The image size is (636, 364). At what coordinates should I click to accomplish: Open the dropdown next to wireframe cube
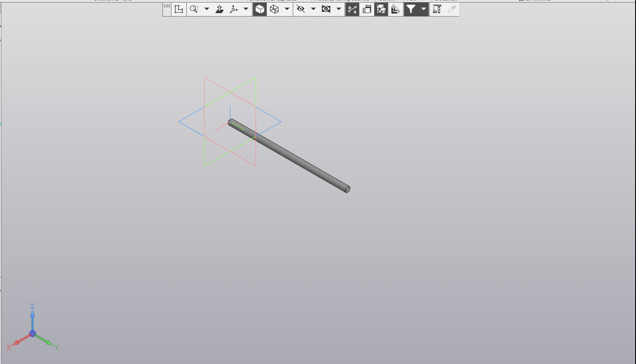(x=287, y=9)
